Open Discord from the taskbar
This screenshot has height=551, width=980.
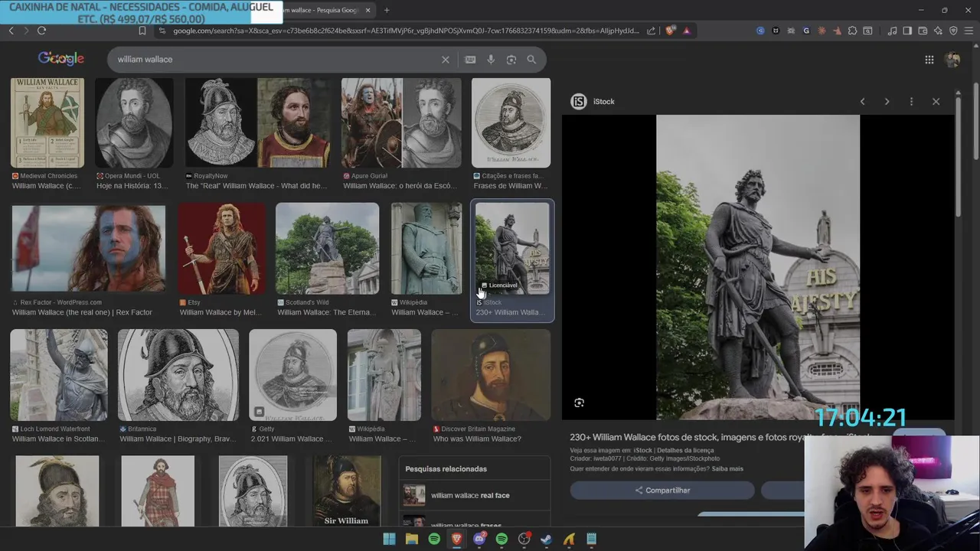[x=479, y=539]
